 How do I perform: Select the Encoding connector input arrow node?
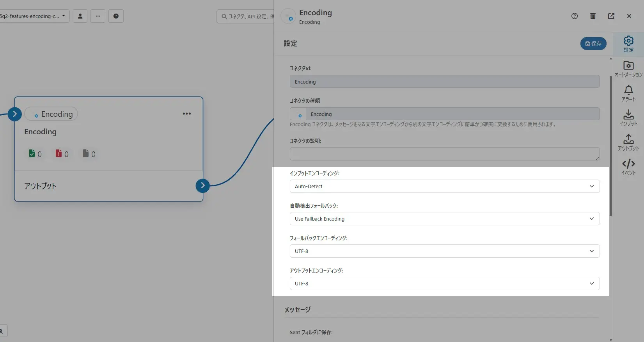(15, 114)
